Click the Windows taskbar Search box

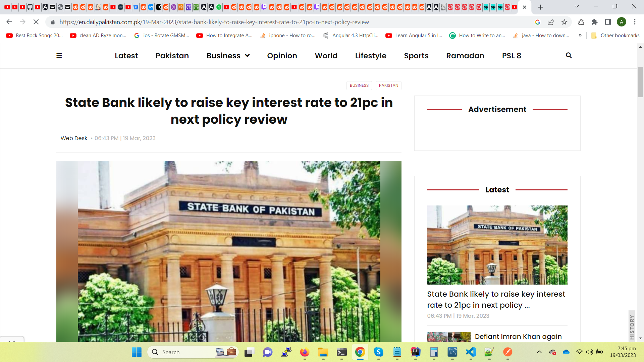[x=193, y=352]
